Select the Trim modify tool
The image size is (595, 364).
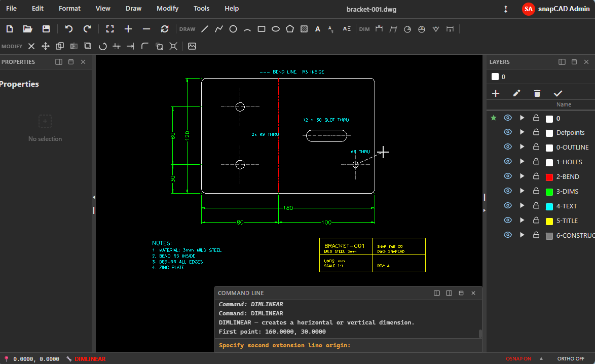click(117, 46)
